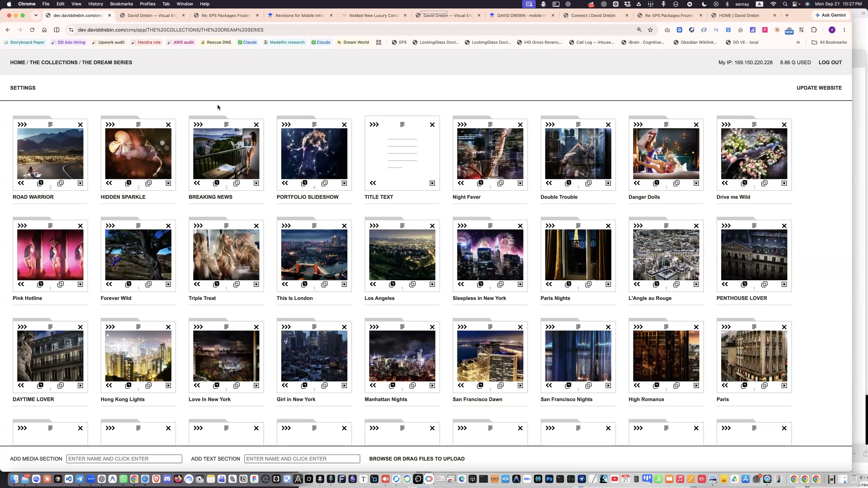The image size is (868, 488).
Task: Click double-left-arrow icon on Forever Wild card
Action: point(109,284)
